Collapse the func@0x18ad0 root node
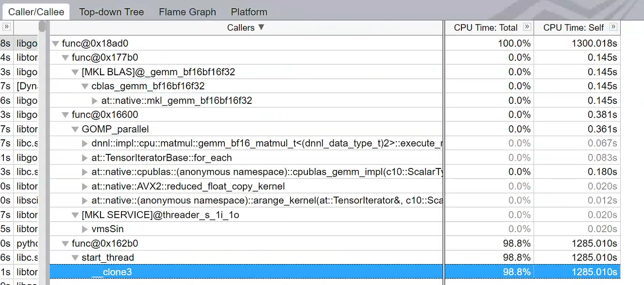This screenshot has width=644, height=285. coord(56,44)
